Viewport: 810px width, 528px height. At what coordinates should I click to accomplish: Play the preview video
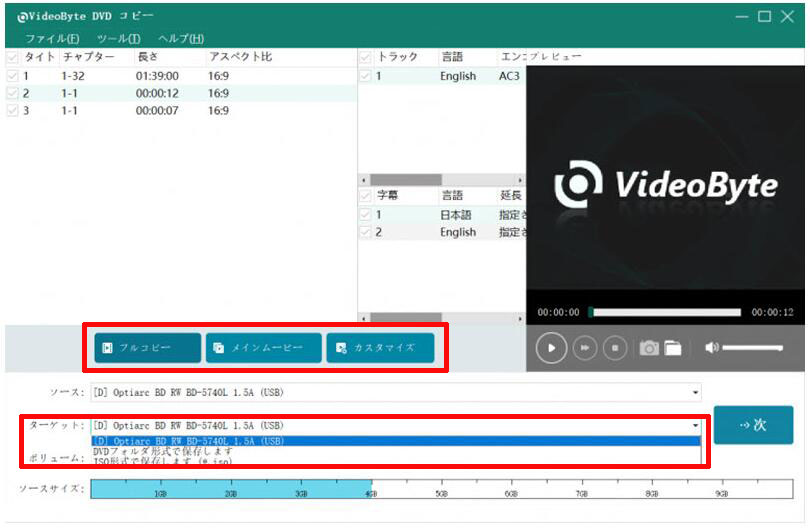(x=551, y=348)
